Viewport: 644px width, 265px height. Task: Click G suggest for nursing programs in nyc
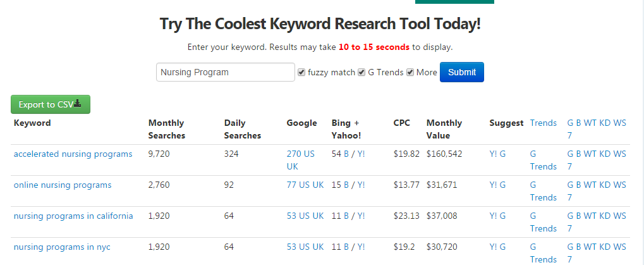[x=502, y=247]
